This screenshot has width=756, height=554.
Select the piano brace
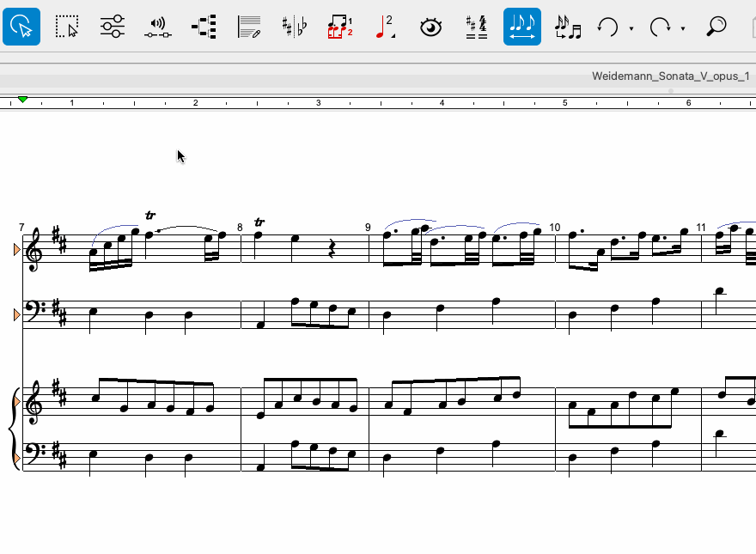13,429
